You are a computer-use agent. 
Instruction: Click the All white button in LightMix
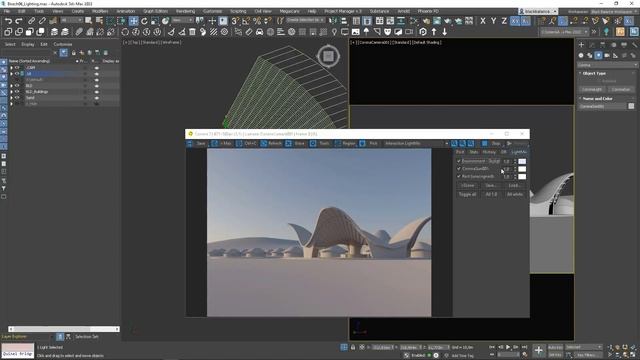515,194
